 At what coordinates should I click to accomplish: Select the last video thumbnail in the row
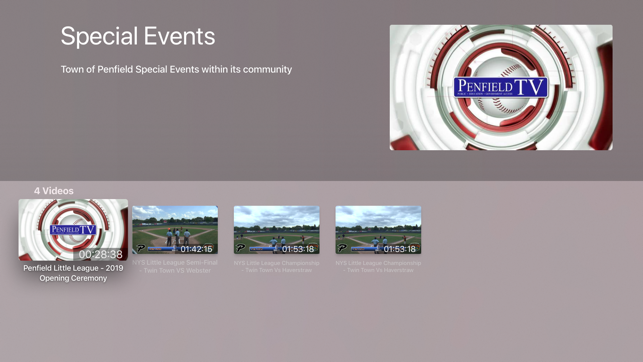pos(378,230)
